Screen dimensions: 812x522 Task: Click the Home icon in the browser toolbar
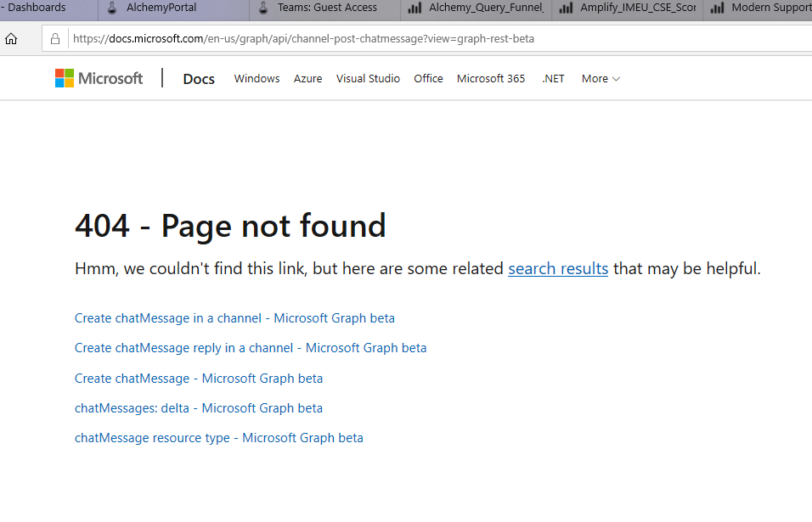click(12, 38)
